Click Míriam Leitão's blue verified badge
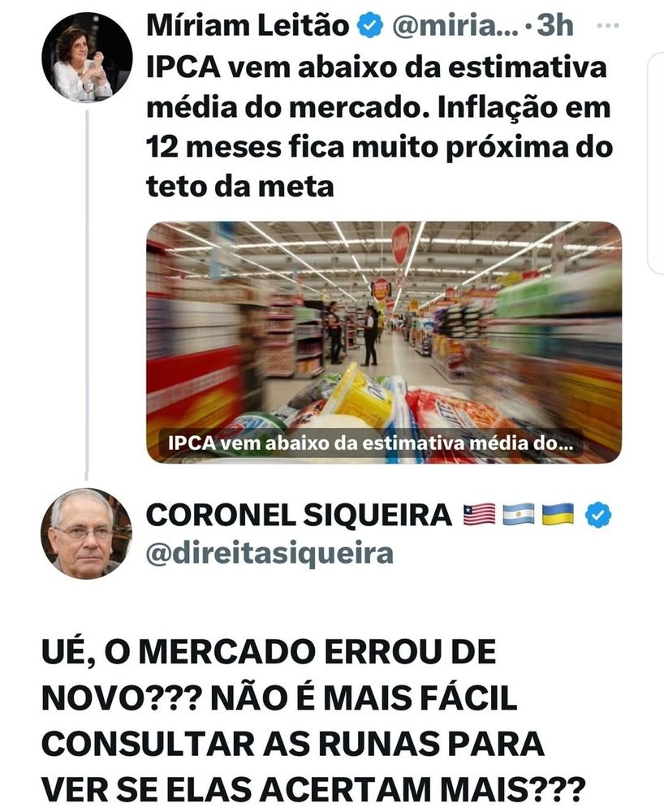The width and height of the screenshot is (664, 812). [370, 27]
